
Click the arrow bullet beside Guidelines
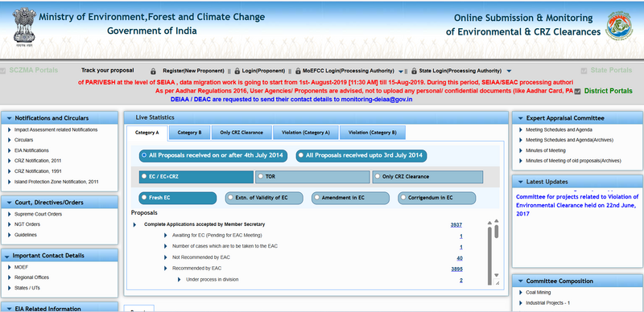pyautogui.click(x=10, y=235)
